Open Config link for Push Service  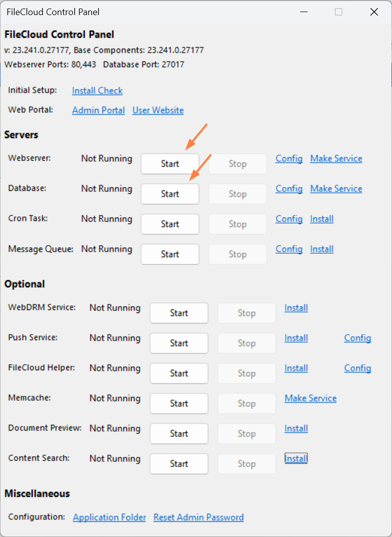coord(357,338)
